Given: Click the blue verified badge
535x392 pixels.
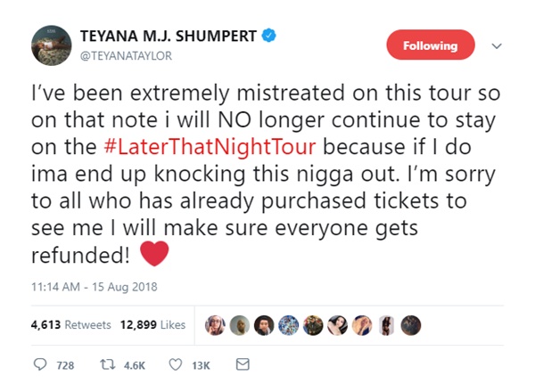Looking at the screenshot, I should pyautogui.click(x=267, y=37).
